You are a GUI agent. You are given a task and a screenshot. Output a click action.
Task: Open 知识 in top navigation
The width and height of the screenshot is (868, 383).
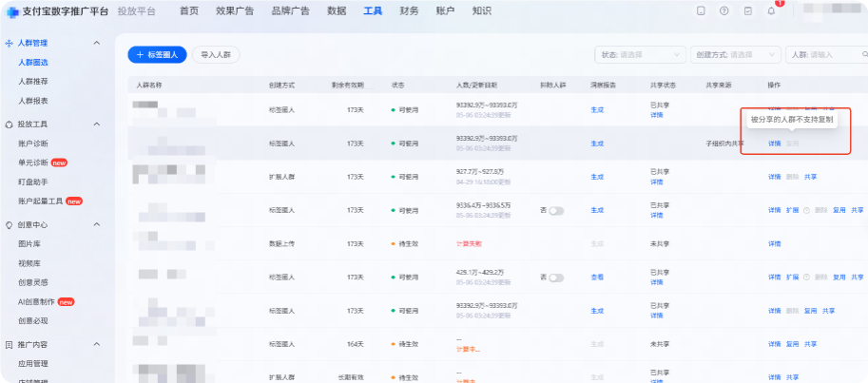click(x=482, y=11)
